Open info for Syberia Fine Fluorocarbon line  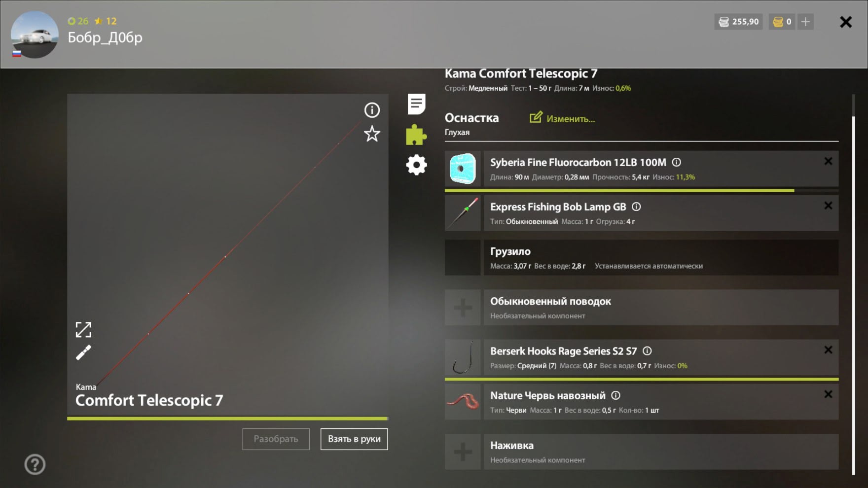(677, 162)
